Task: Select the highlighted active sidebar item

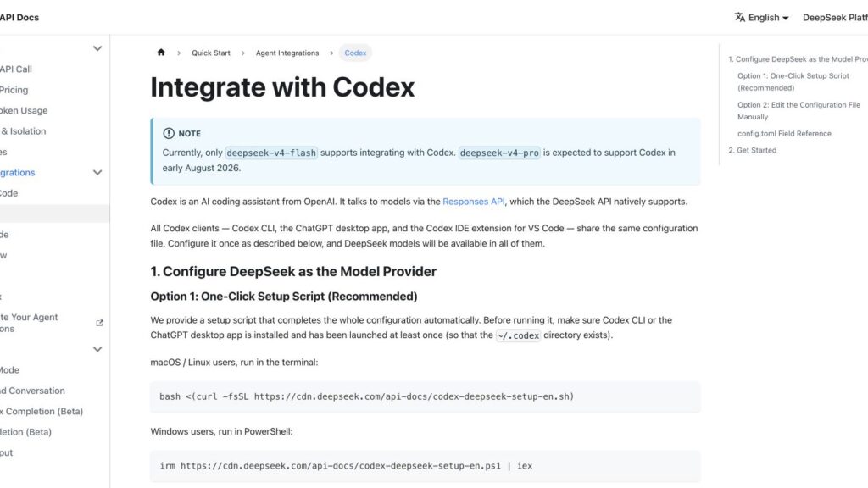Action: pos(55,213)
